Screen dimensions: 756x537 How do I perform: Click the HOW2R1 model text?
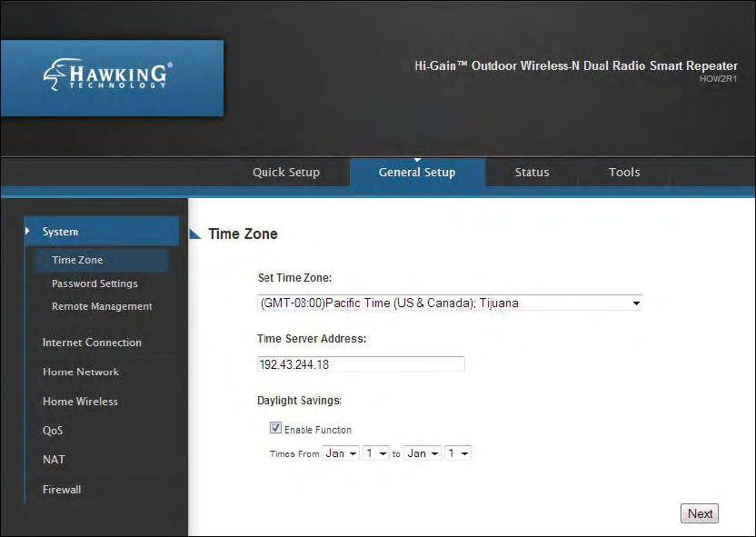719,78
